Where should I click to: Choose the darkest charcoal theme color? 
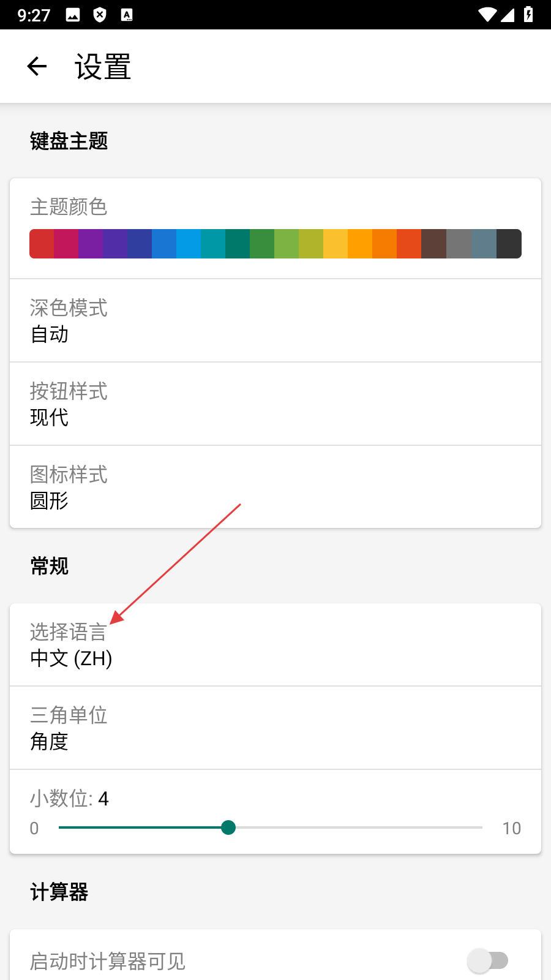[x=509, y=244]
